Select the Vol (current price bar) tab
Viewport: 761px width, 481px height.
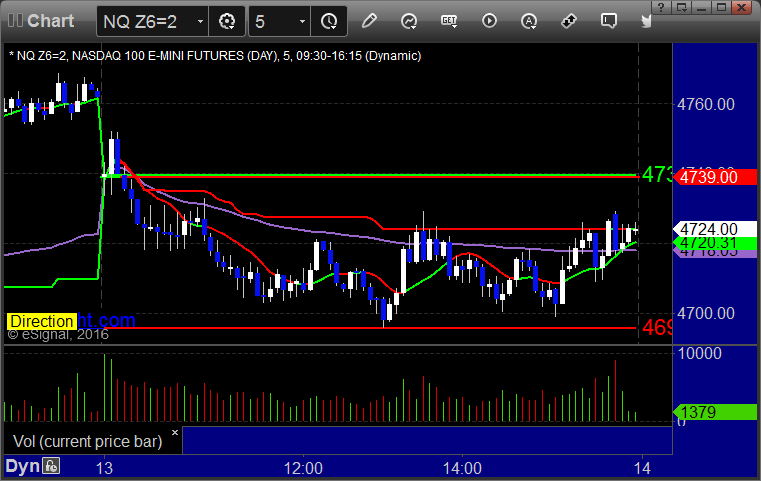coord(87,441)
